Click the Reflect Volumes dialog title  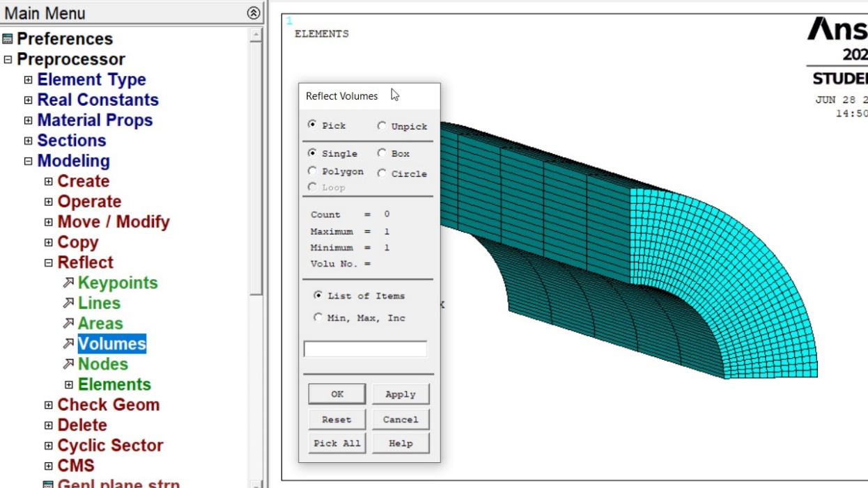click(342, 96)
